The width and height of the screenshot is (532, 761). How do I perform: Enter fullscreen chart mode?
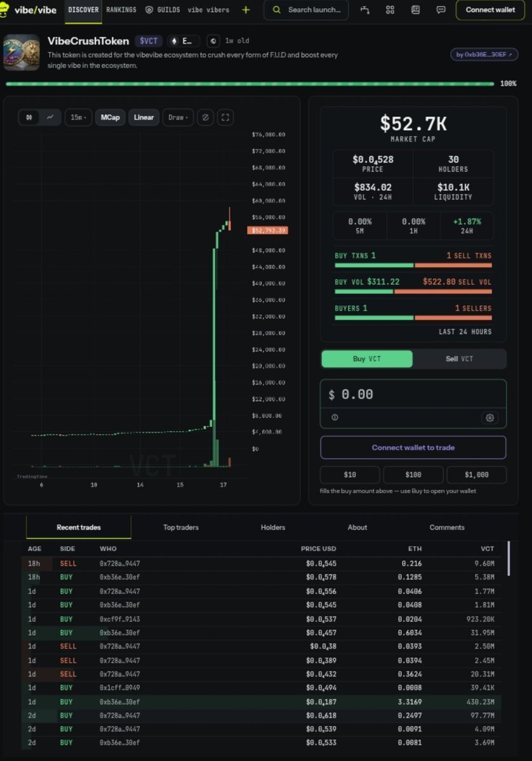[225, 117]
